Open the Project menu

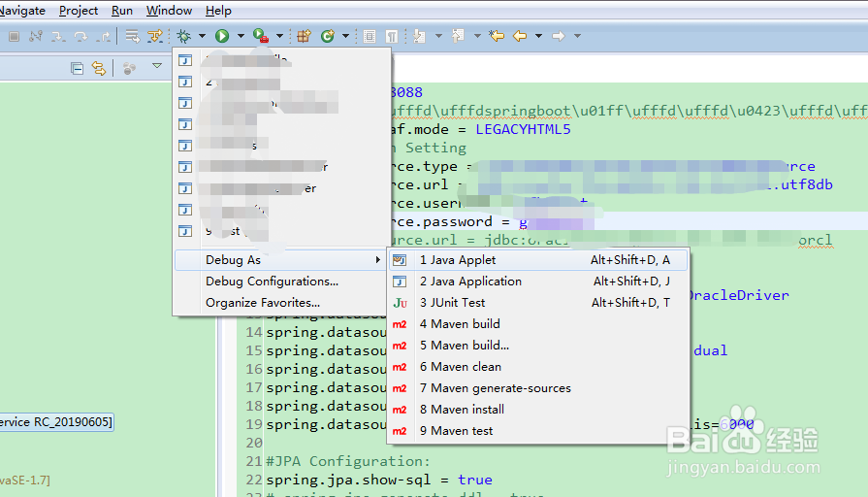pyautogui.click(x=79, y=11)
